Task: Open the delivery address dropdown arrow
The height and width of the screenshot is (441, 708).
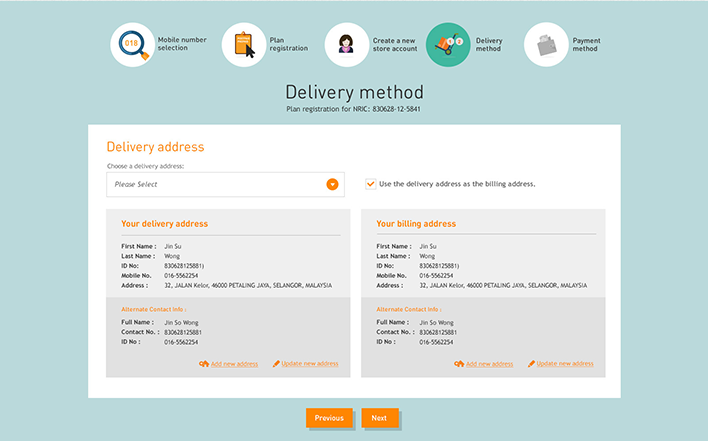Action: point(332,184)
